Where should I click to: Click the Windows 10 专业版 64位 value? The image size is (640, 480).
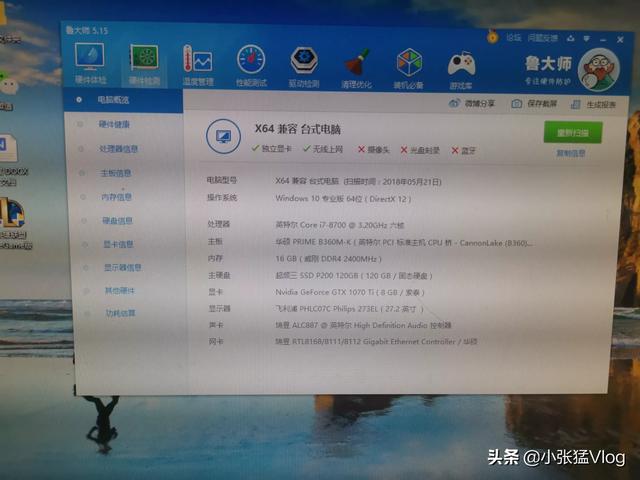[343, 199]
